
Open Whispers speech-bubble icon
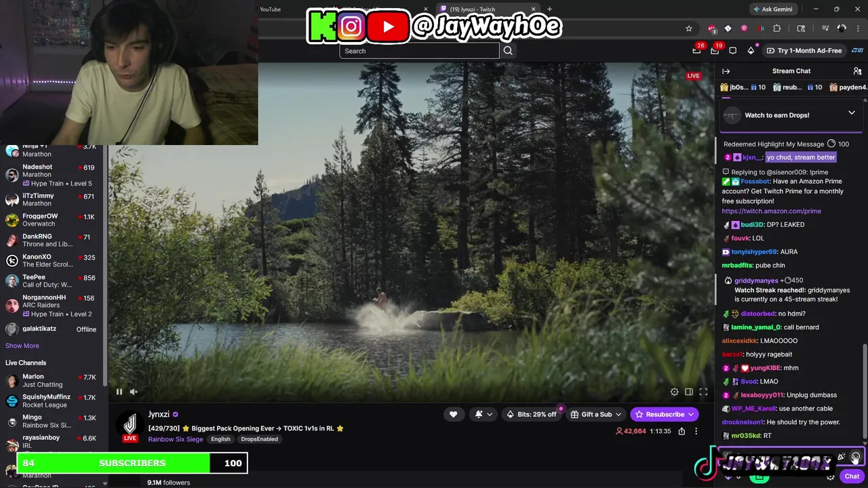pos(733,50)
